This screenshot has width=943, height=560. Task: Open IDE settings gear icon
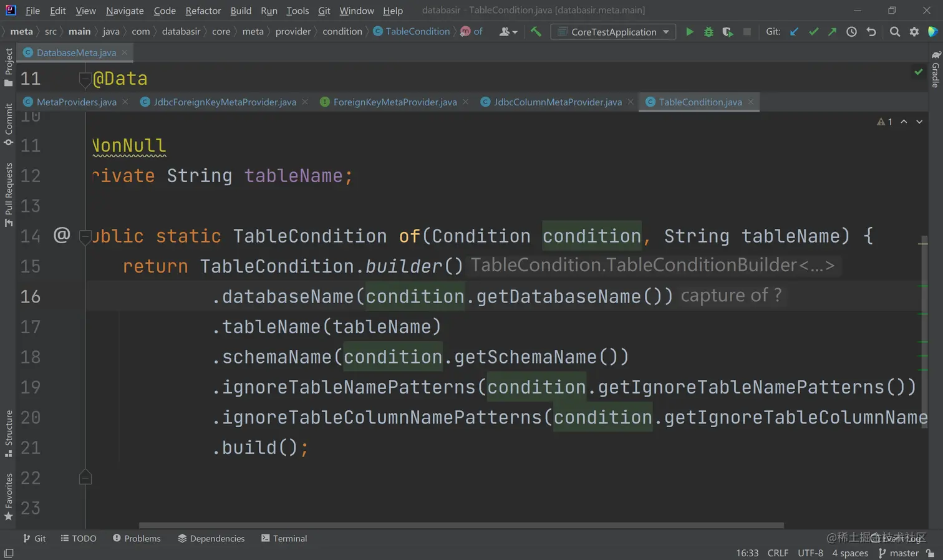pos(914,32)
